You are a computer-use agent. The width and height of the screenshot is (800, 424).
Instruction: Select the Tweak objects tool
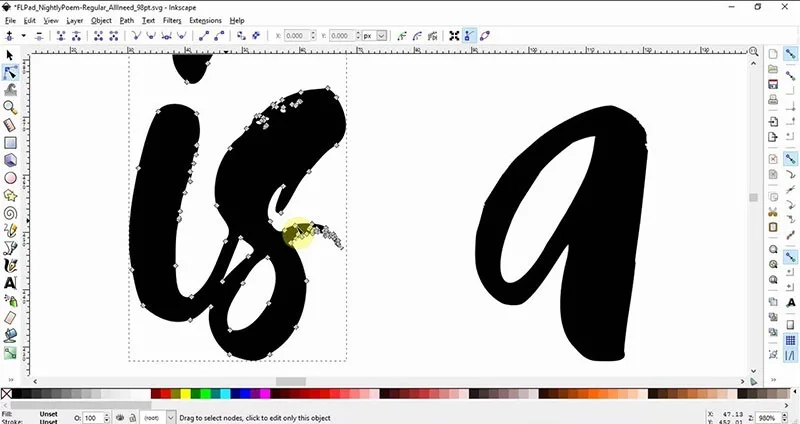tap(10, 90)
